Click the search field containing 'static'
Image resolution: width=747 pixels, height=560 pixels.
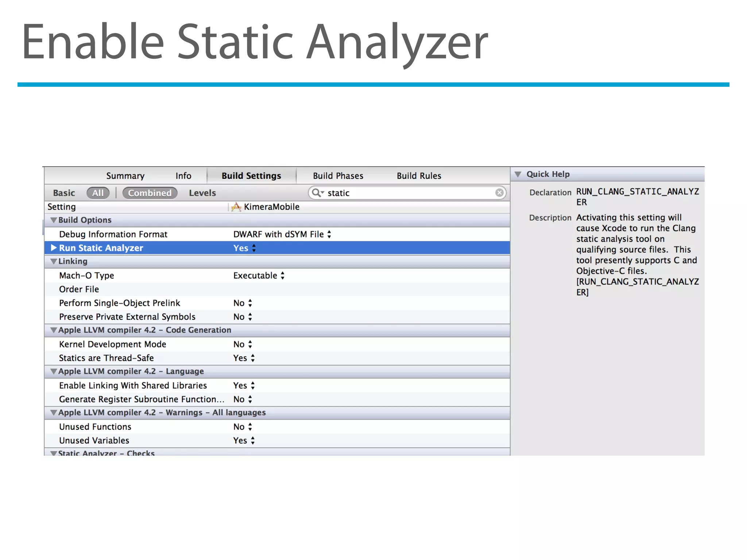[x=407, y=193]
